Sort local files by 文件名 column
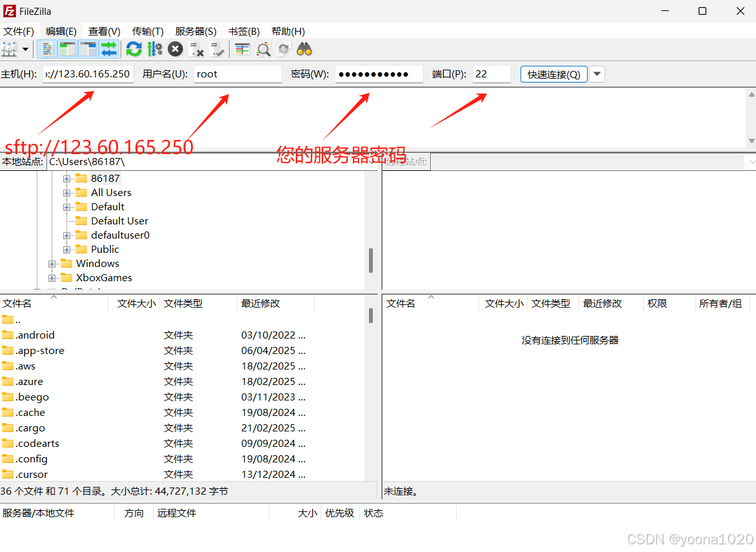Image resolution: width=756 pixels, height=552 pixels. point(54,303)
